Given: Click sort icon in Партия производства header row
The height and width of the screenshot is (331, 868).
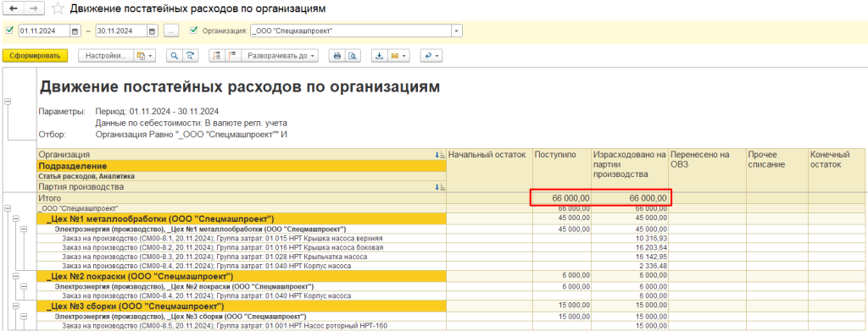Looking at the screenshot, I should pos(441,187).
